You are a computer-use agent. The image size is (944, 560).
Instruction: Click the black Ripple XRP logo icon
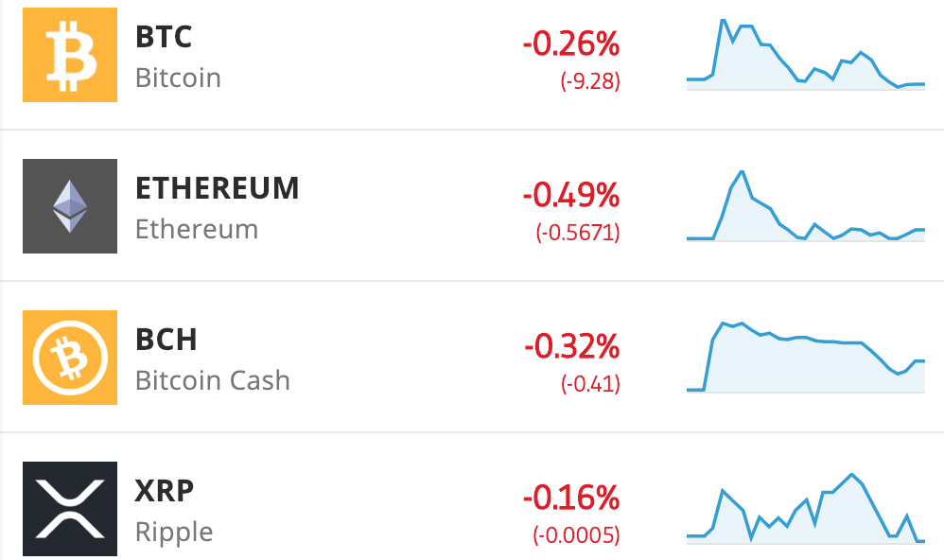[70, 509]
